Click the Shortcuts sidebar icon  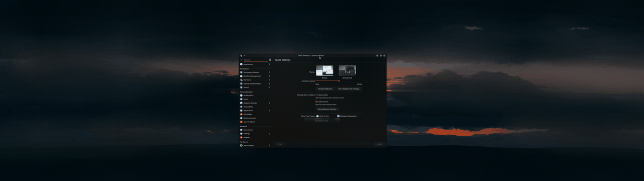(241, 80)
